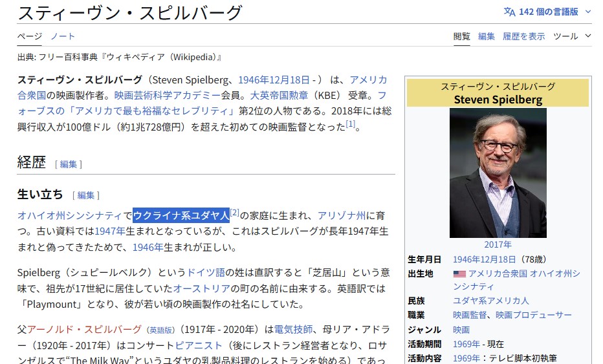Open the 大英帝国勲章 link
Viewport: 603px width, 364px height.
click(280, 95)
